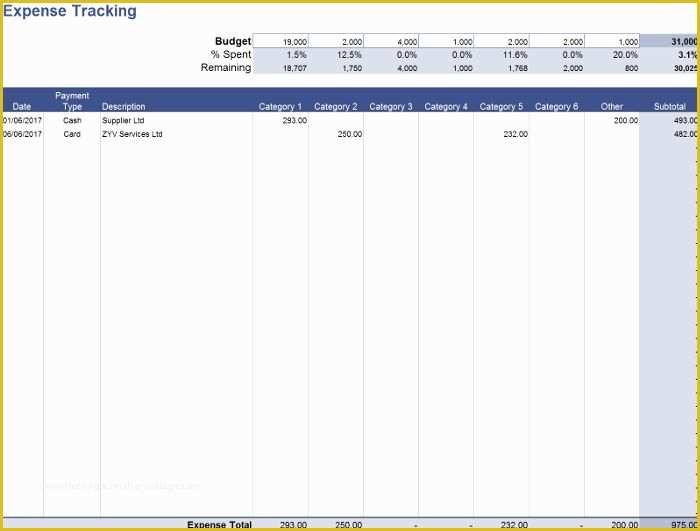
Task: Click the 31,000 total budget cell
Action: [668, 41]
